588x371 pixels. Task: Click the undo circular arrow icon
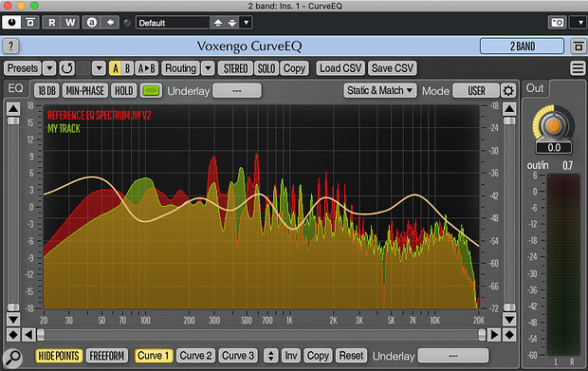67,68
